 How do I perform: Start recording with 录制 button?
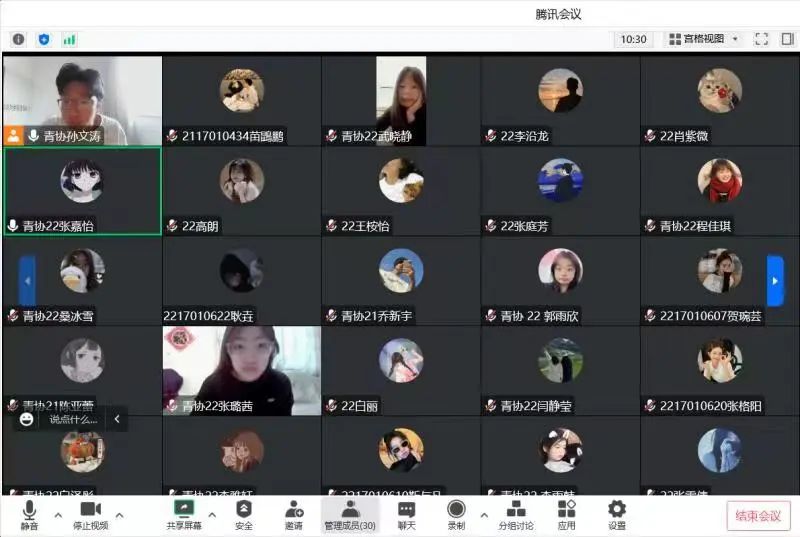456,515
